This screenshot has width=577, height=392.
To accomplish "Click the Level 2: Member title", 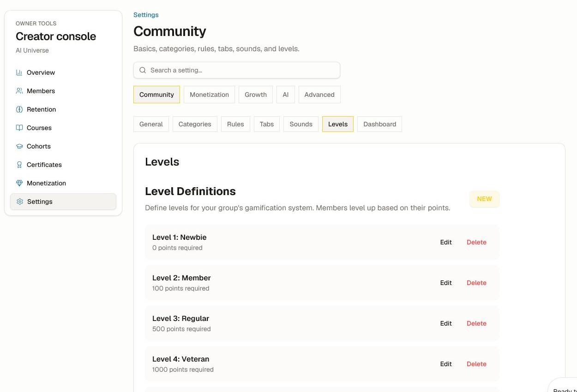I will point(181,278).
